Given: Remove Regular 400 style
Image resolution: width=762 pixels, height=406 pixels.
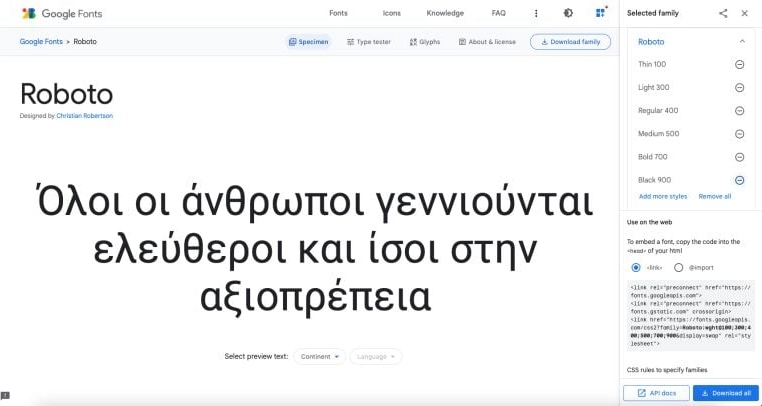Looking at the screenshot, I should (739, 111).
